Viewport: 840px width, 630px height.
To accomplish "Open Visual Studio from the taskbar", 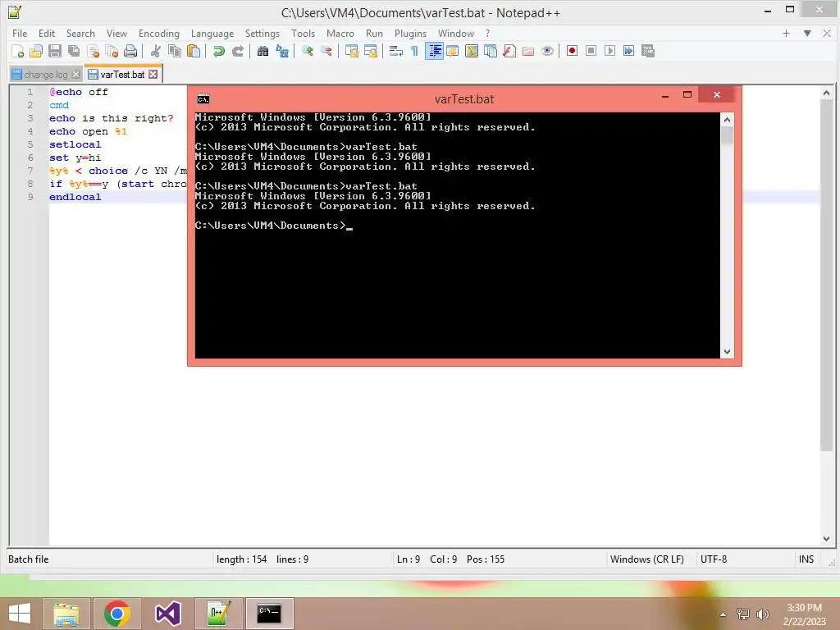I will [x=167, y=614].
